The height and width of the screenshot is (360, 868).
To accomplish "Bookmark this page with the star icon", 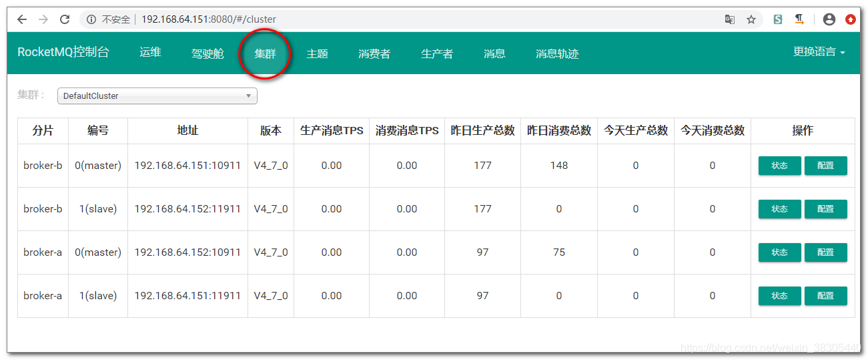I will click(751, 19).
